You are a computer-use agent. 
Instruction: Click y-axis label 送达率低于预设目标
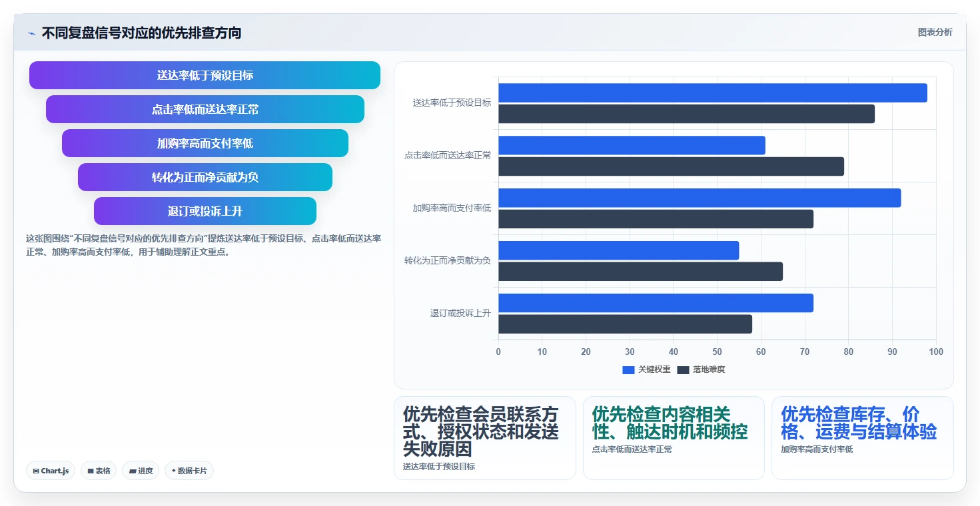point(452,103)
